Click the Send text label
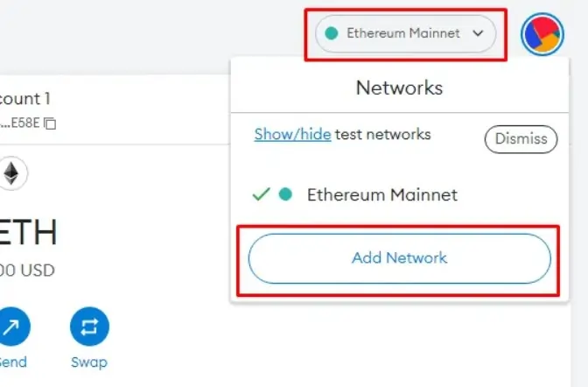The image size is (588, 387). click(13, 362)
